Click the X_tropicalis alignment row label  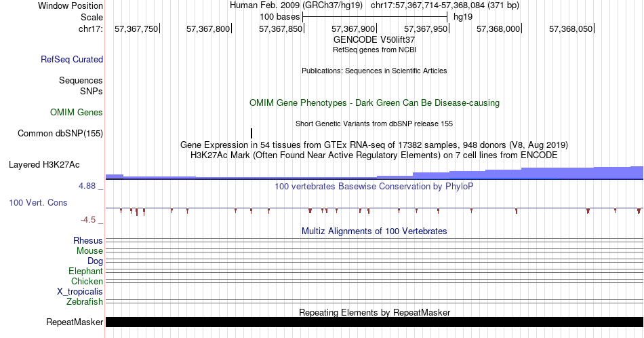coord(80,292)
